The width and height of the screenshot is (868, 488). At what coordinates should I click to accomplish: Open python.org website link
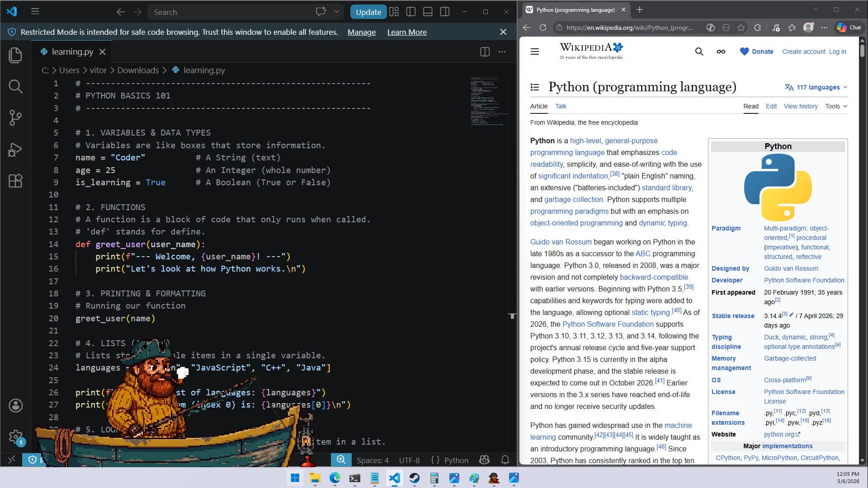(x=782, y=434)
